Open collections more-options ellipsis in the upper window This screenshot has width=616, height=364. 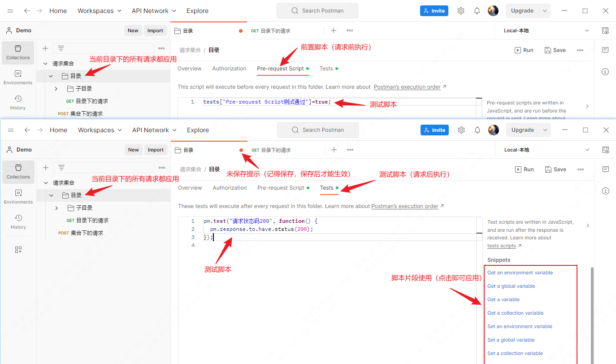(x=161, y=48)
